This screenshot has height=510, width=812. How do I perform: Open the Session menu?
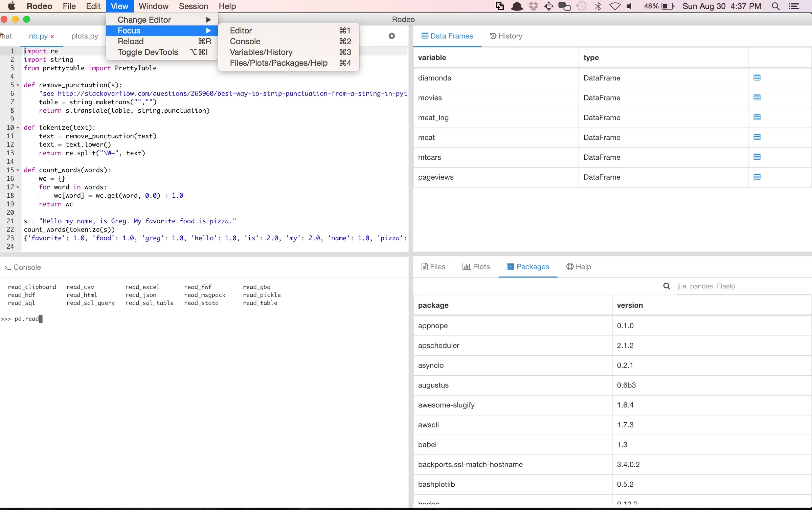click(x=193, y=6)
